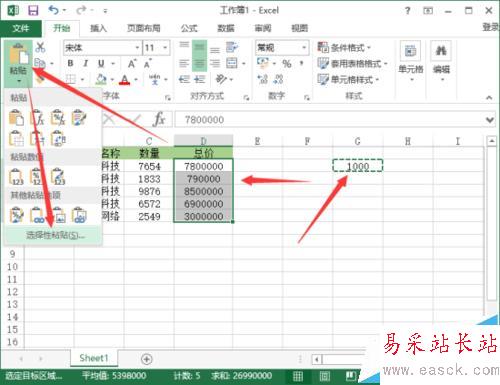Select Values and Source Formatting paste icon

58,177
